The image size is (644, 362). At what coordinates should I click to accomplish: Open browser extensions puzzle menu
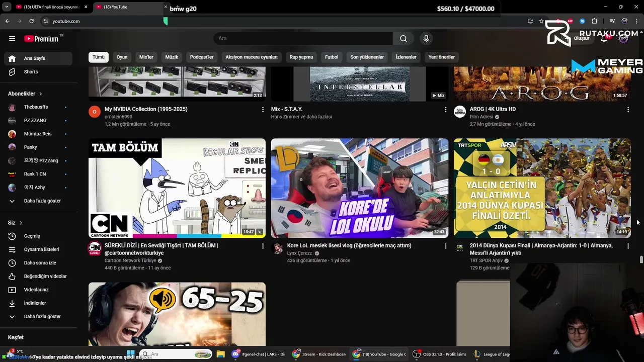(x=595, y=21)
